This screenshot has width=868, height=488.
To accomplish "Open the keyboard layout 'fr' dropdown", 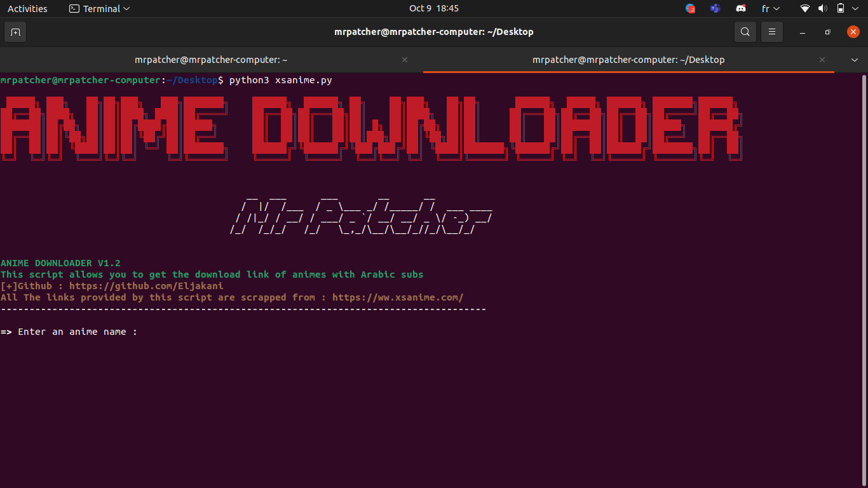I will [x=769, y=8].
